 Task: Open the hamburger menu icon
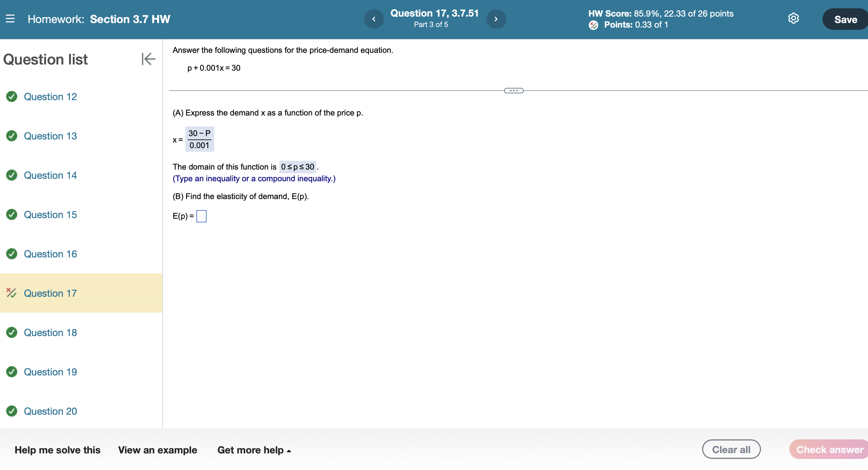(x=10, y=19)
